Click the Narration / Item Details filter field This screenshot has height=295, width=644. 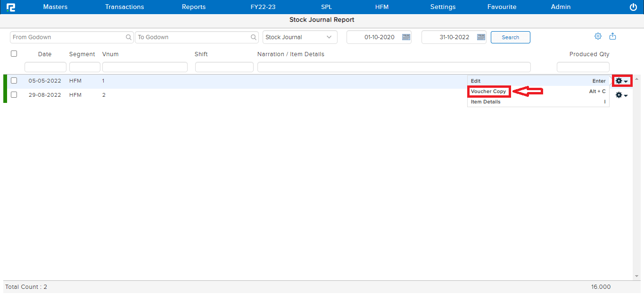[394, 67]
